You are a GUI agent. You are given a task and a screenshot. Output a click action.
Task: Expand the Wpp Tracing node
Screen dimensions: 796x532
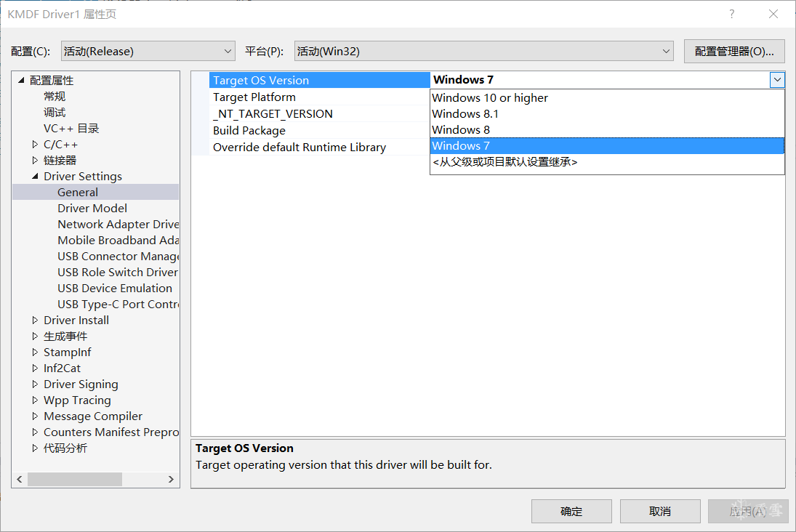(35, 400)
